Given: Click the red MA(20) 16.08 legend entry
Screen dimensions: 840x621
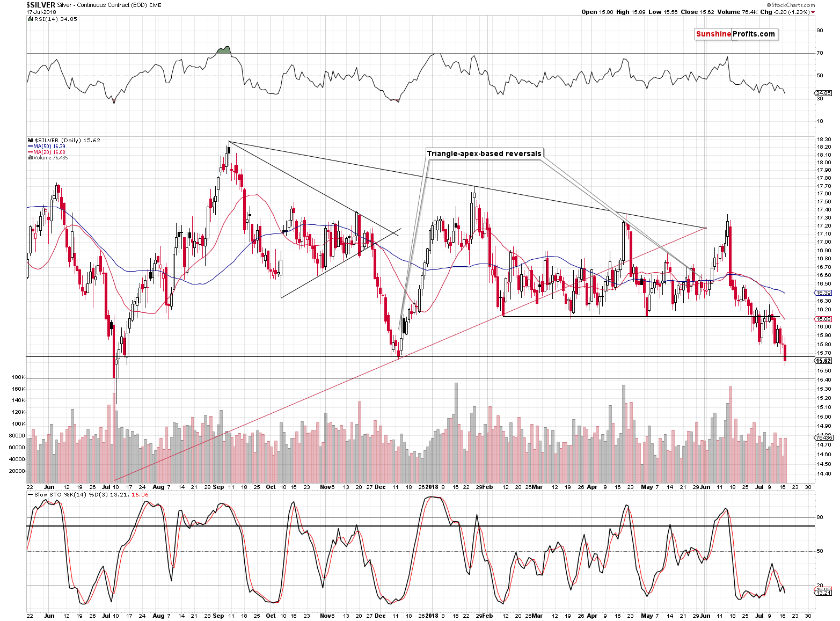Looking at the screenshot, I should (x=49, y=152).
